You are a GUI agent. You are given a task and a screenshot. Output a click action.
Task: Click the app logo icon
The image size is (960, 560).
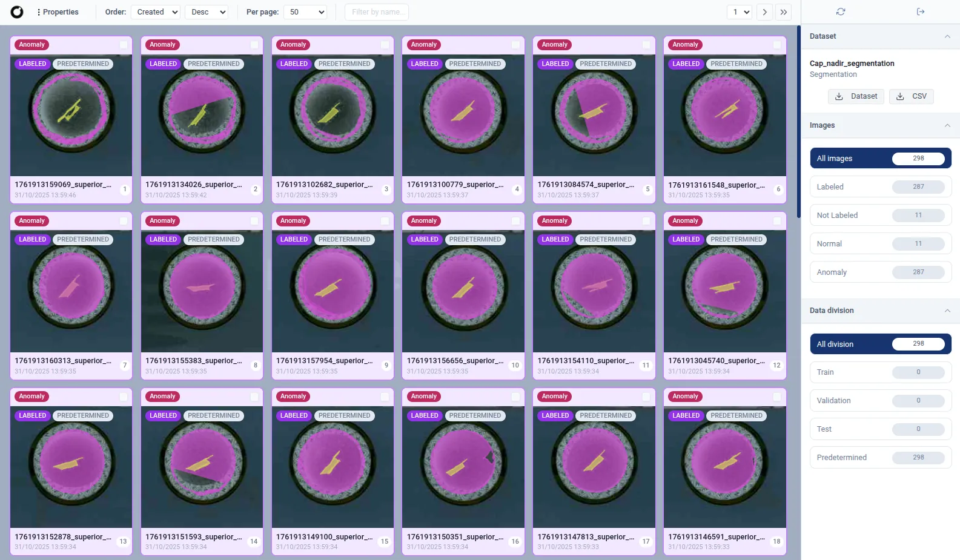click(17, 12)
